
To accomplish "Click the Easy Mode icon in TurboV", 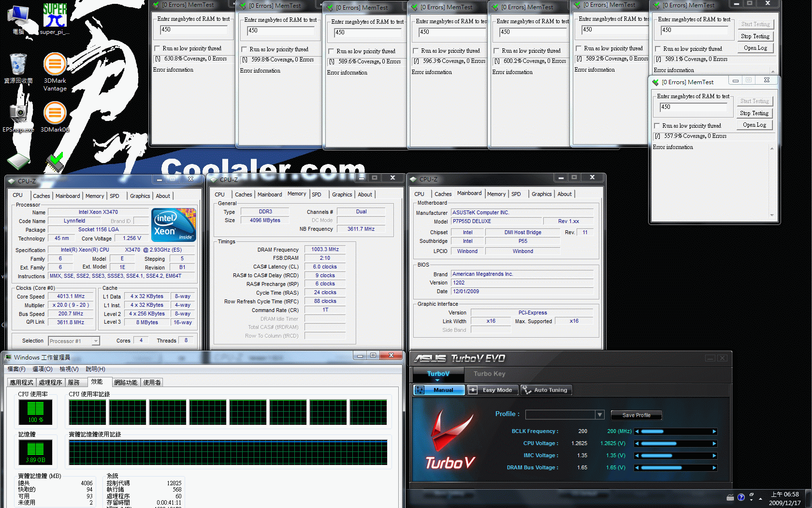I will (x=473, y=390).
